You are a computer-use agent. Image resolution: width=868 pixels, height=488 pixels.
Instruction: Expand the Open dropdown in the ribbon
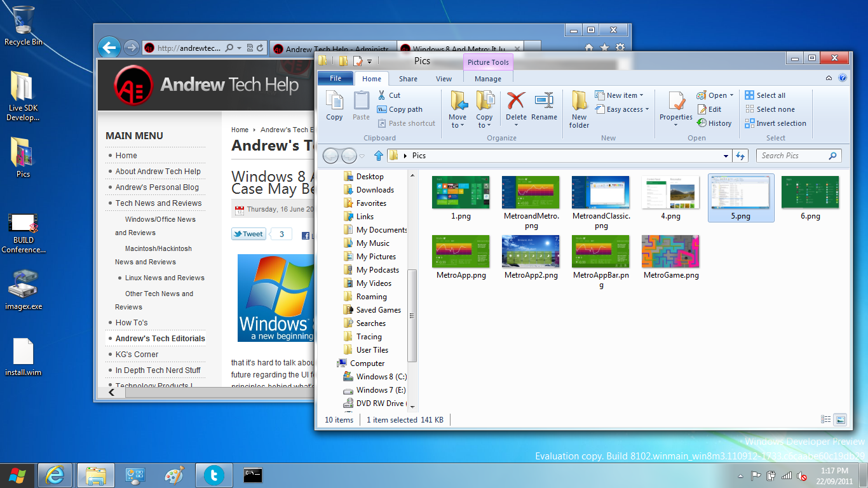731,95
